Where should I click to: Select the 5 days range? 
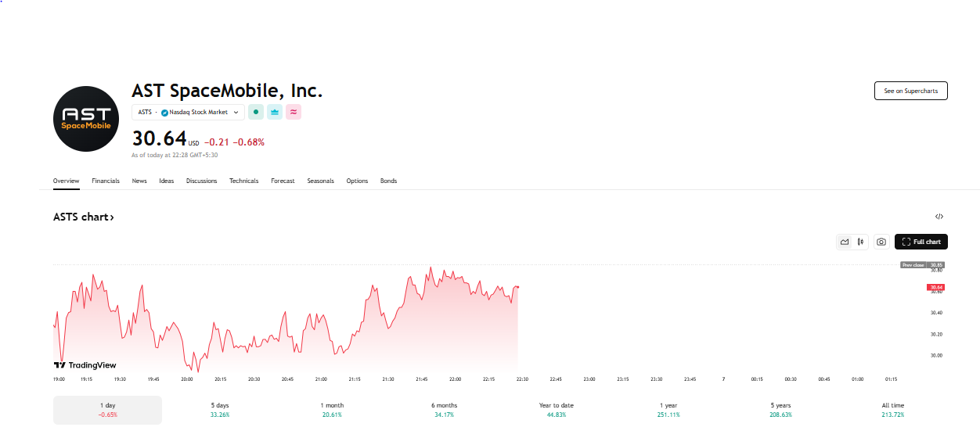(x=220, y=410)
